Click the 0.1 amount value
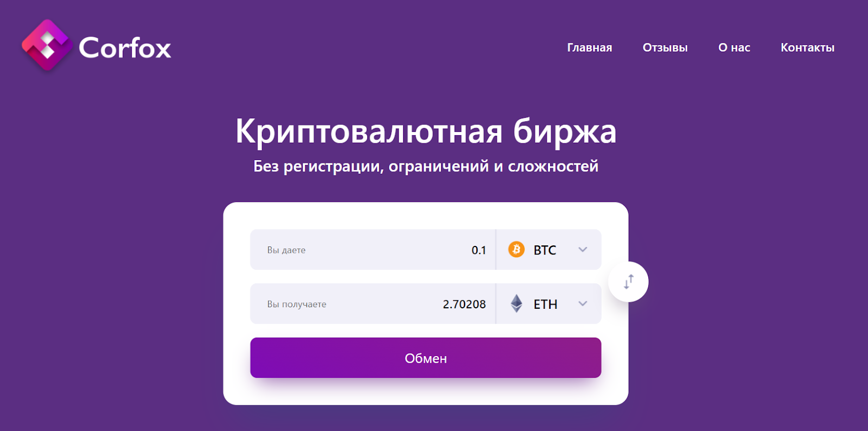 point(478,250)
